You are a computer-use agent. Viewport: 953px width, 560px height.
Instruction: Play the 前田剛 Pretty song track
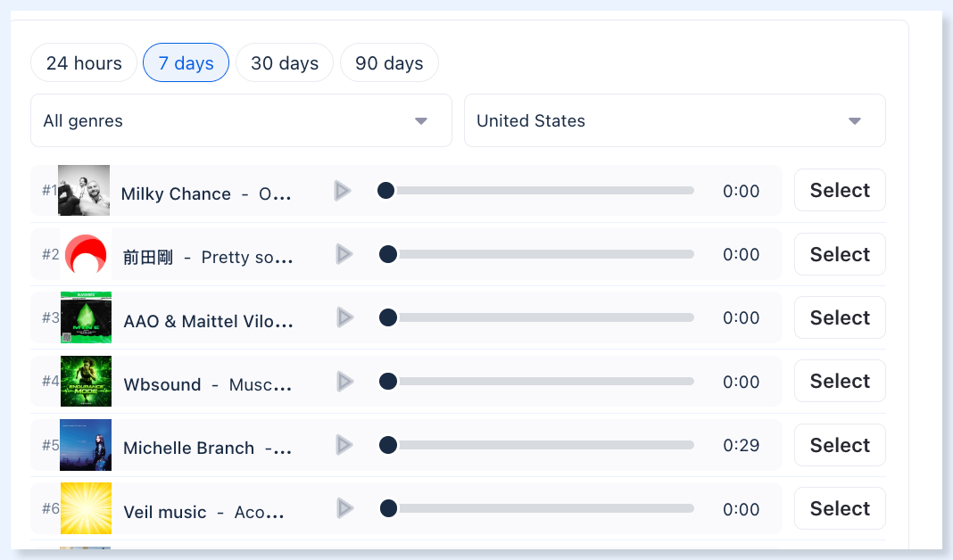pyautogui.click(x=344, y=254)
